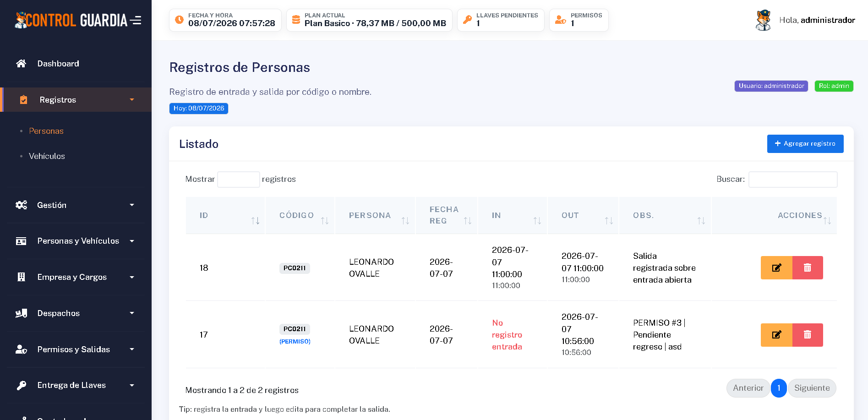
Task: Open Vehículos under Registros
Action: 47,156
